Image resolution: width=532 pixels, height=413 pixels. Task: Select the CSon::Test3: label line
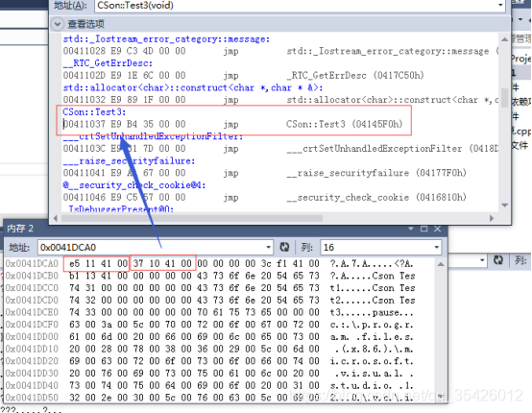point(94,111)
